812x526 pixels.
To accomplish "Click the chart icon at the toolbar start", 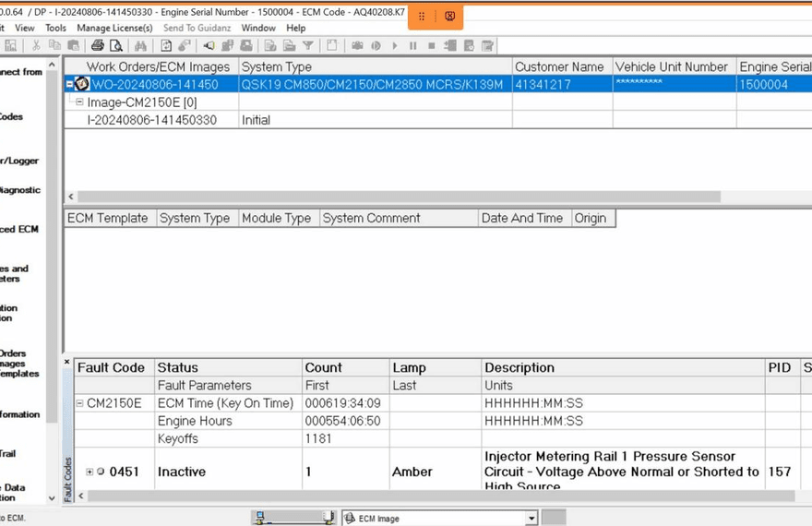I will pyautogui.click(x=11, y=45).
